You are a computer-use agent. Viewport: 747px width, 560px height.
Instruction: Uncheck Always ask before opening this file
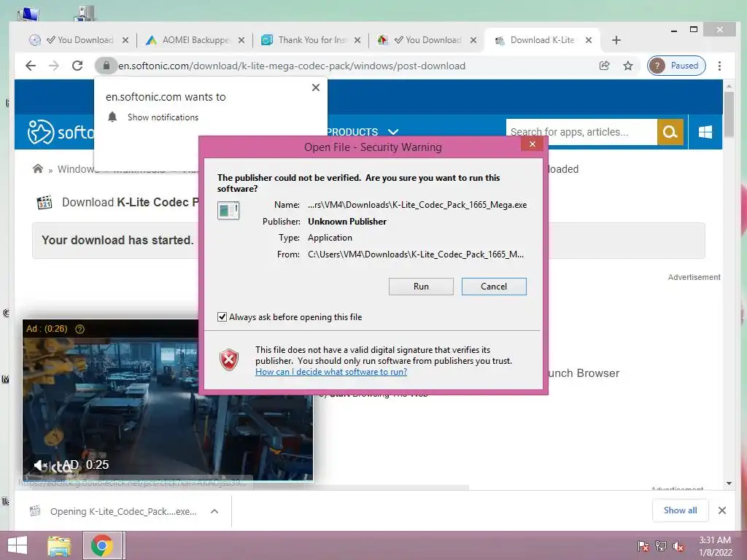point(222,316)
